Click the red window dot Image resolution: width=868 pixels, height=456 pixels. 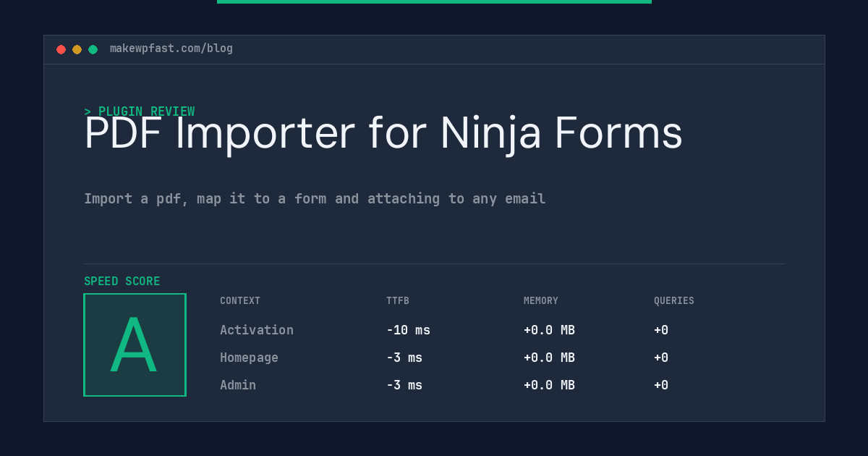(61, 49)
